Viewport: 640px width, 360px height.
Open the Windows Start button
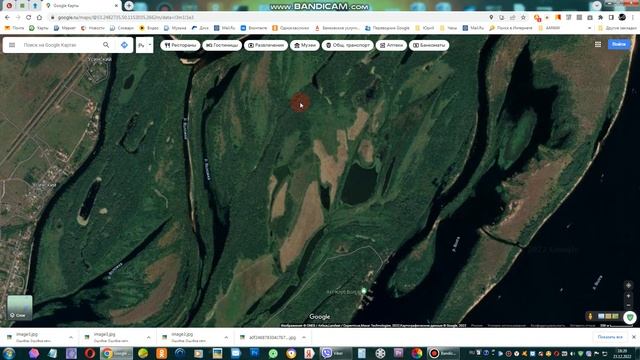9,353
